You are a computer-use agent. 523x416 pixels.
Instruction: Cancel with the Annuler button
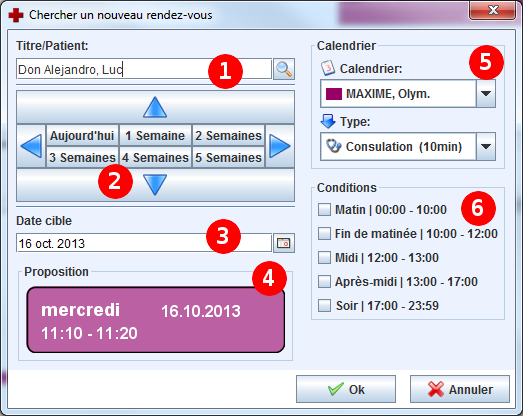click(x=460, y=389)
